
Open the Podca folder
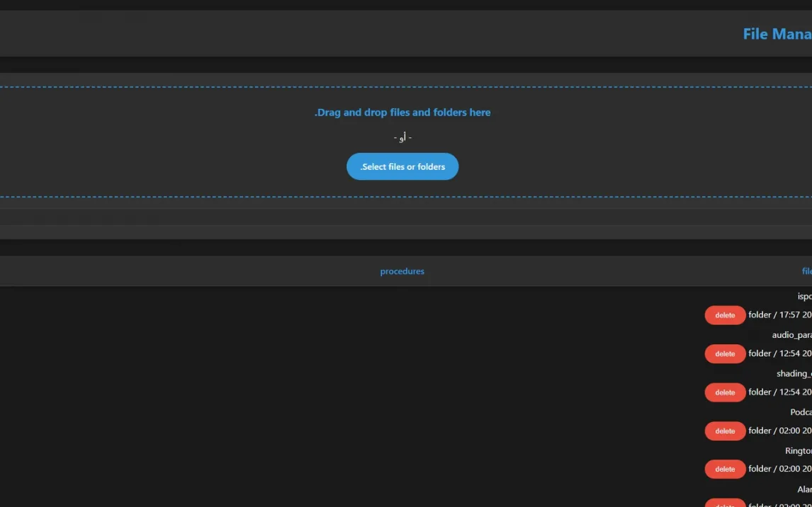pos(801,412)
